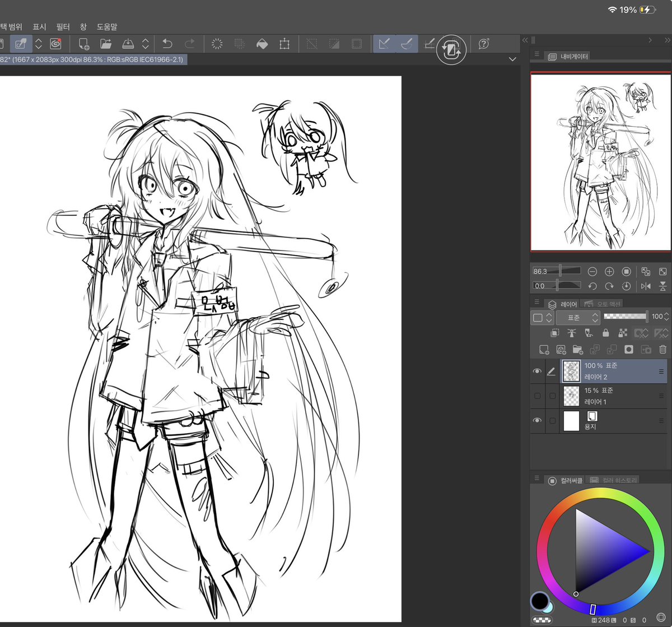Open Clip Studio via the spiral logo icon
Screen dimensions: 672x627
(x=55, y=44)
